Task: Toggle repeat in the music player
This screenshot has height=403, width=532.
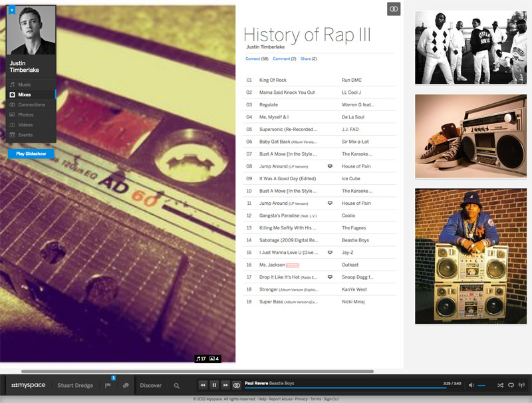Action: coord(511,385)
